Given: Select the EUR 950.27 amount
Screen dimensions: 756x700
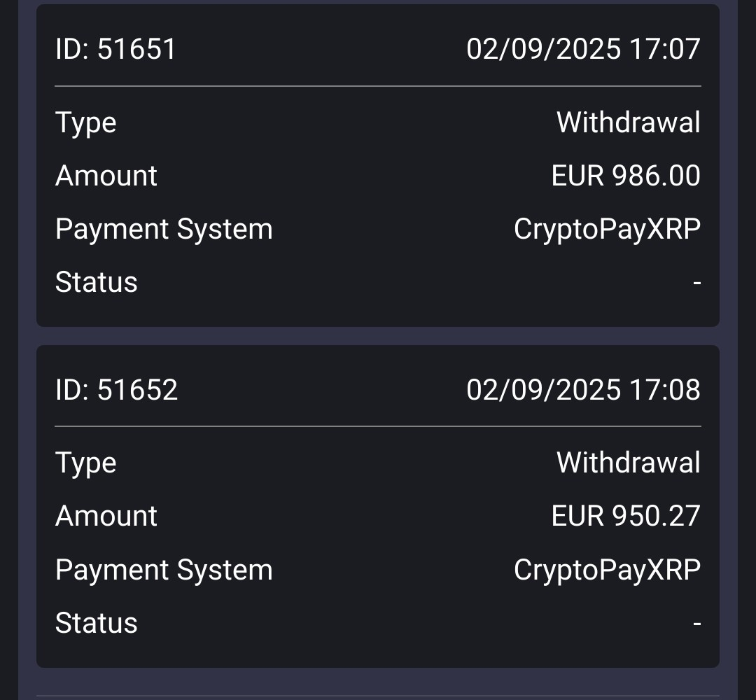Looking at the screenshot, I should point(625,516).
